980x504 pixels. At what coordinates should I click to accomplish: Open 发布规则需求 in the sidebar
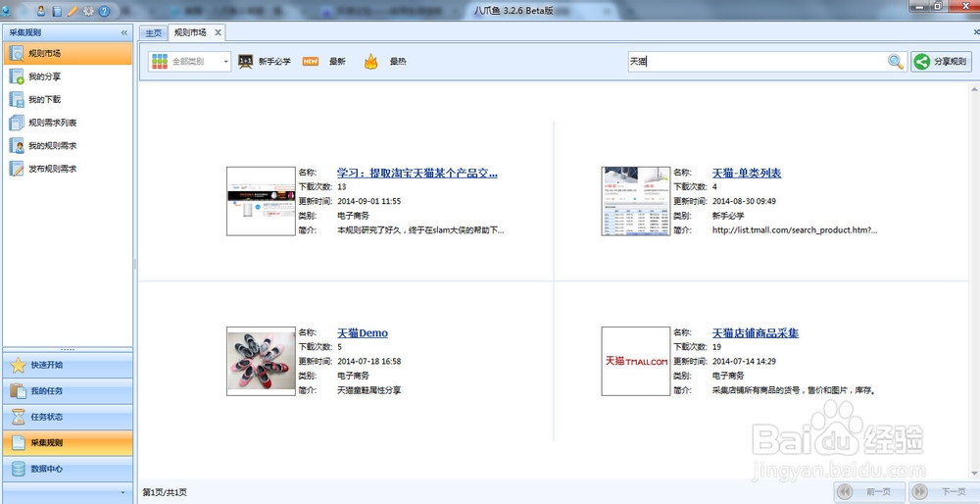[68, 169]
